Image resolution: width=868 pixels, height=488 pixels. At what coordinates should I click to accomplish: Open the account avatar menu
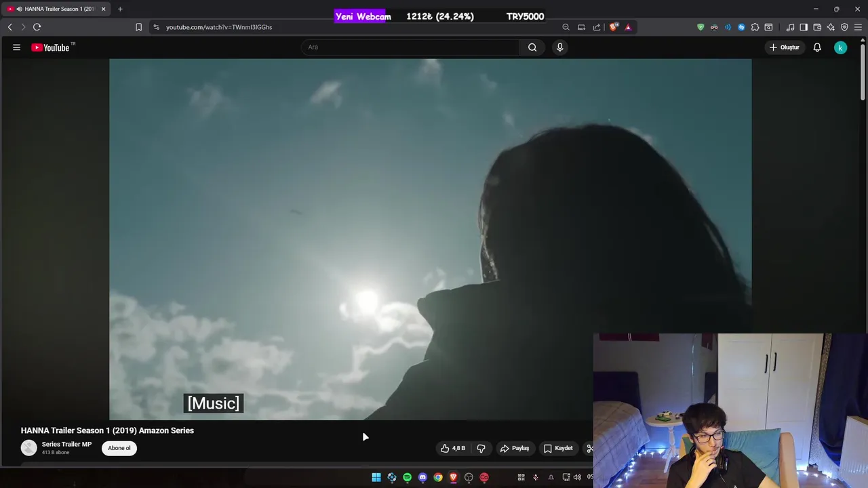tap(840, 47)
